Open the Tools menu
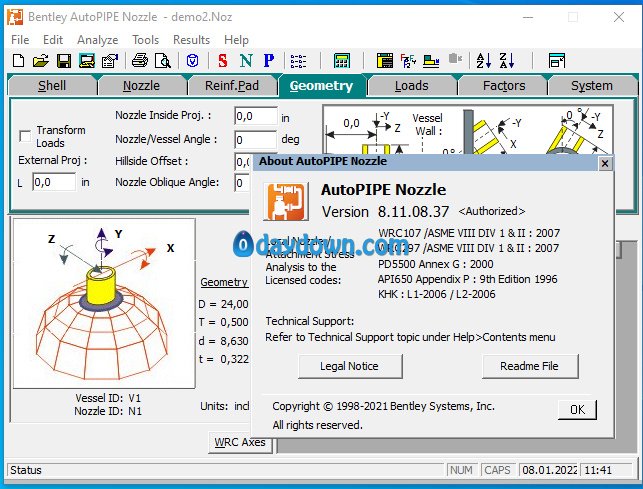Viewport: 643px width, 489px height. (146, 40)
